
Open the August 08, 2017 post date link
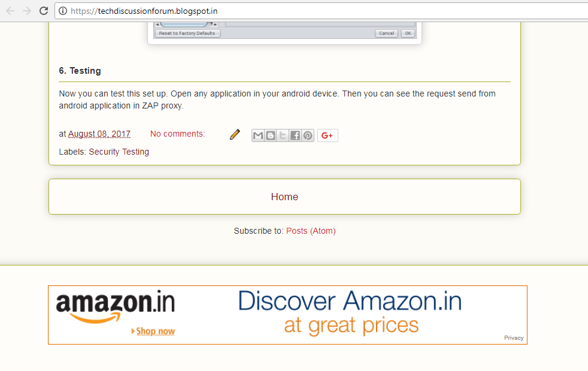point(99,134)
